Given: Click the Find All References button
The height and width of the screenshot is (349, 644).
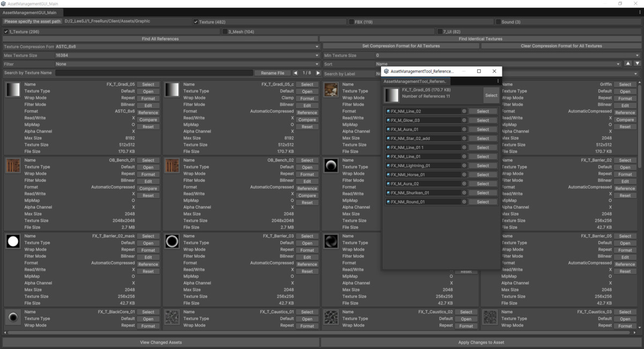Looking at the screenshot, I should (160, 39).
